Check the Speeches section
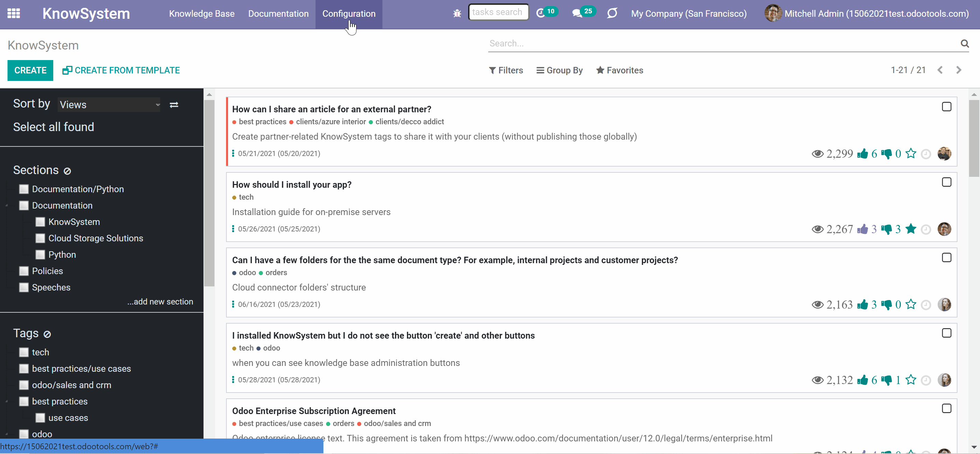Screen dimensions: 980x454 (24, 287)
